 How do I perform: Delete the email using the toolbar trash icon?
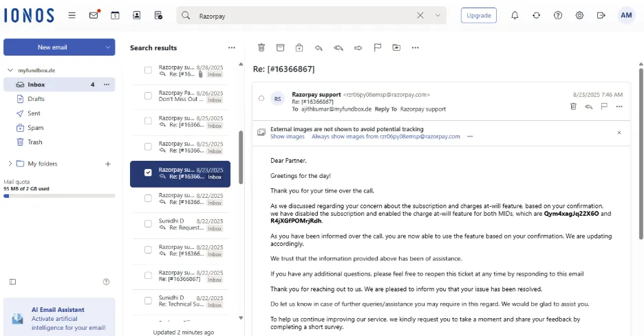(x=261, y=47)
